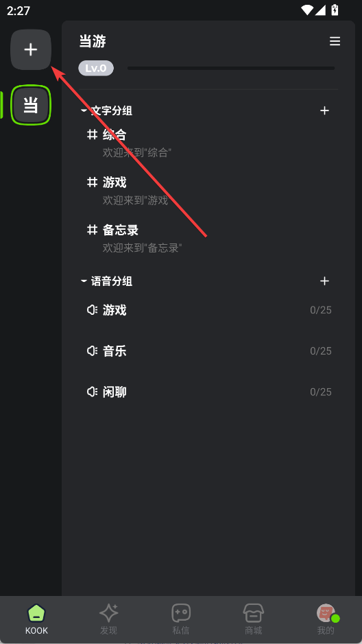Viewport: 362px width, 644px height.
Task: Join the 音乐 voice channel
Action: [x=208, y=350]
